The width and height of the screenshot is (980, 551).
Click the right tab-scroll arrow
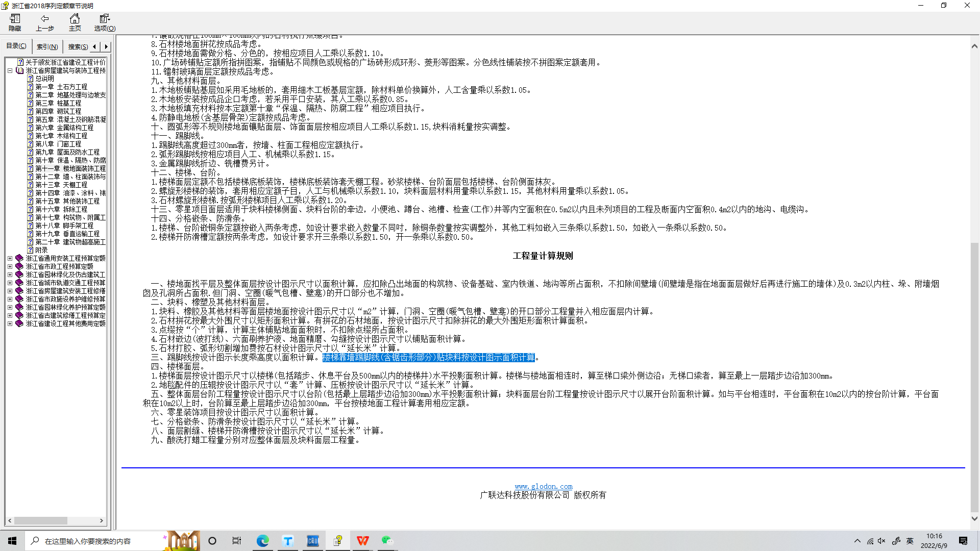106,46
